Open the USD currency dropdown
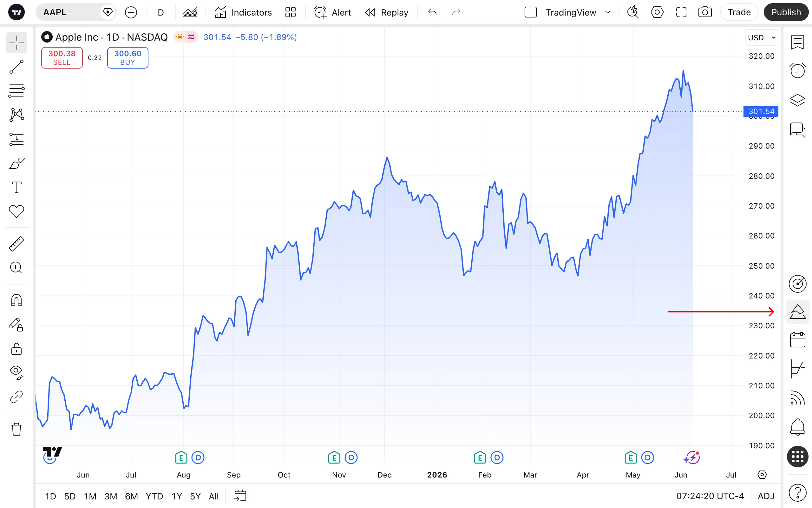 click(x=762, y=38)
